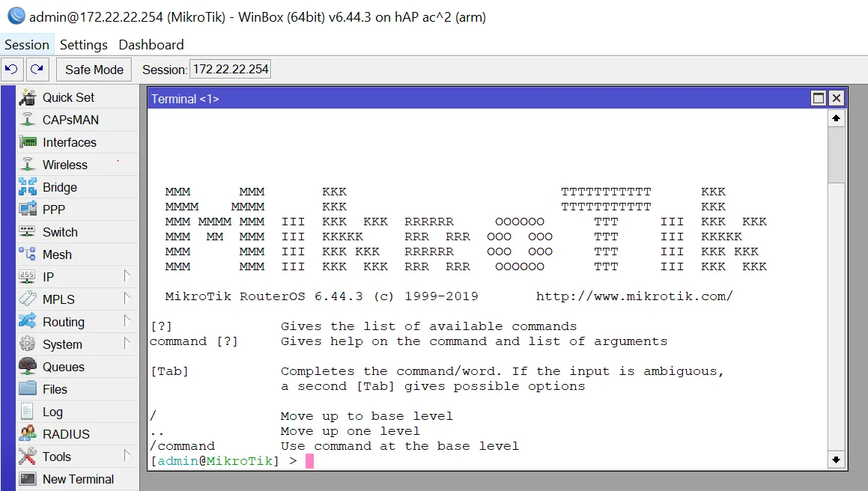Click the Tools wrench icon
Viewport: 868px width, 491px height.
point(28,456)
